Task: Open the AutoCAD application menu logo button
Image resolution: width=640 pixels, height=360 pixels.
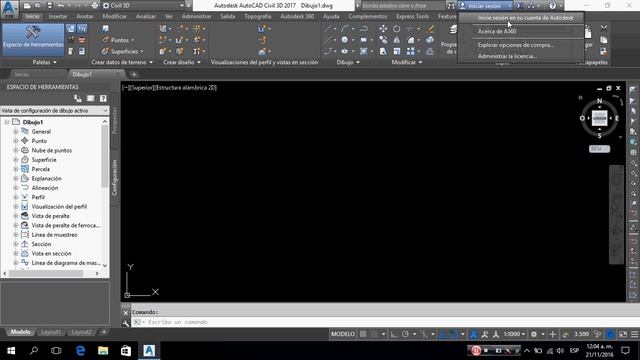Action: coord(9,9)
